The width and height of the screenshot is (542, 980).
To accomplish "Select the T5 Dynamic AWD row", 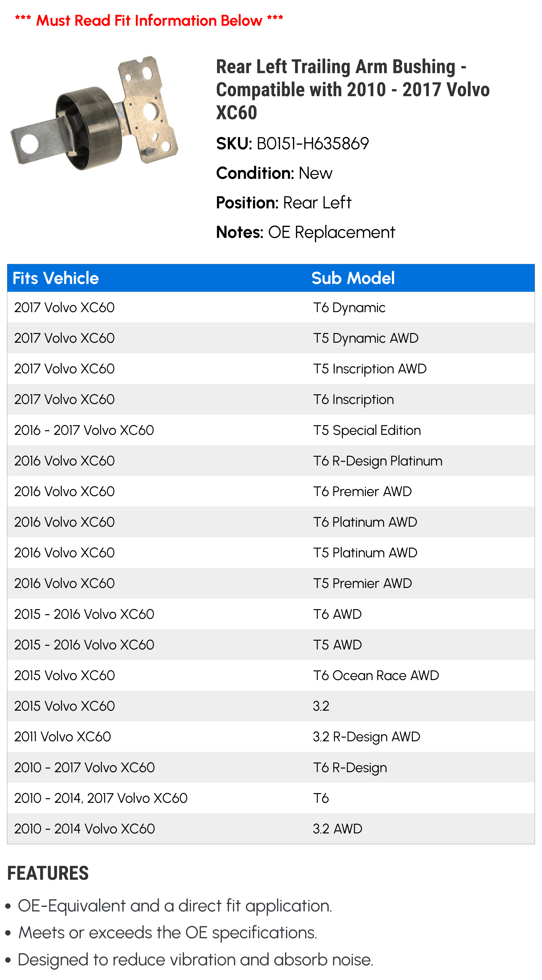I will click(x=271, y=338).
